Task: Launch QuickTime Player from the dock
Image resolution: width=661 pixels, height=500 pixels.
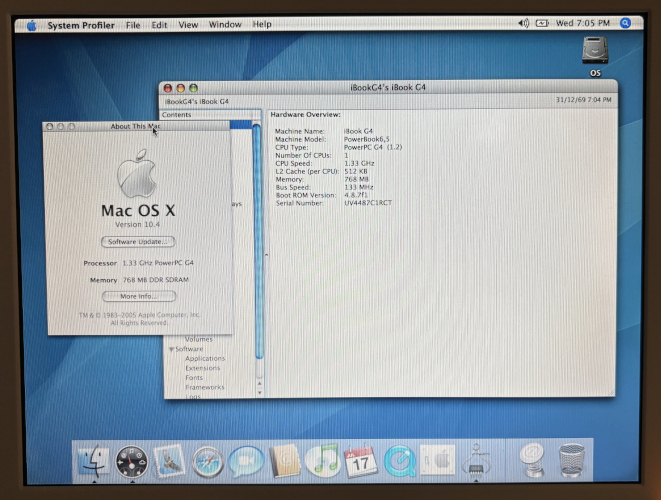Action: tap(399, 461)
